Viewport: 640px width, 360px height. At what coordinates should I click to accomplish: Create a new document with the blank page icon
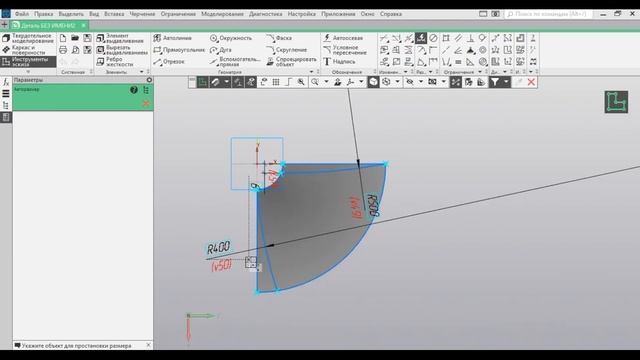click(63, 38)
